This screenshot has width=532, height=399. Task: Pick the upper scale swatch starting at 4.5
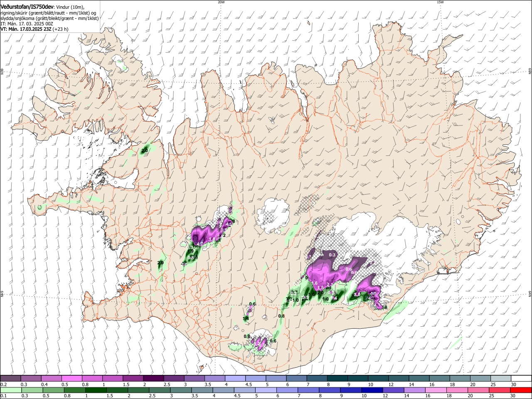click(255, 378)
